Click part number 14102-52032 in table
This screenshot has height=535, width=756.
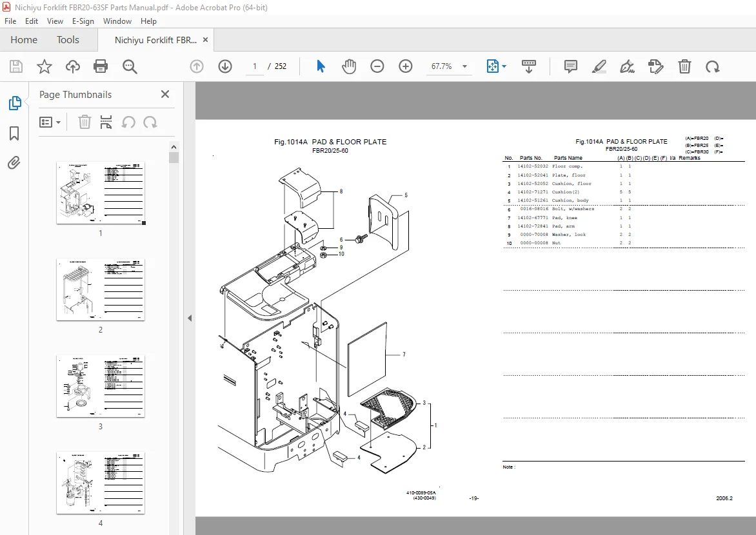(x=533, y=166)
